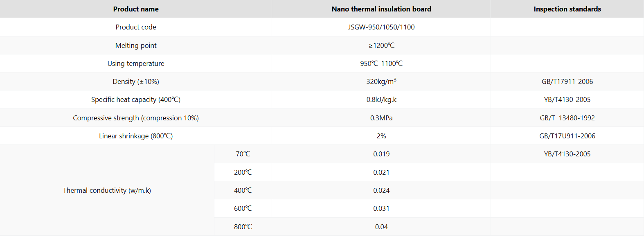Select the GB/T17911-2006 standard for density

click(x=567, y=81)
